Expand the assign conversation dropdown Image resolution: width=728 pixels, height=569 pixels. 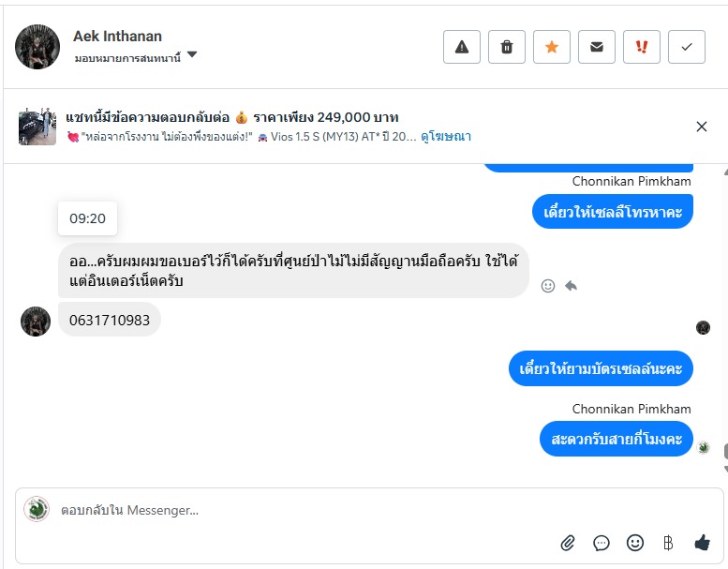[192, 55]
